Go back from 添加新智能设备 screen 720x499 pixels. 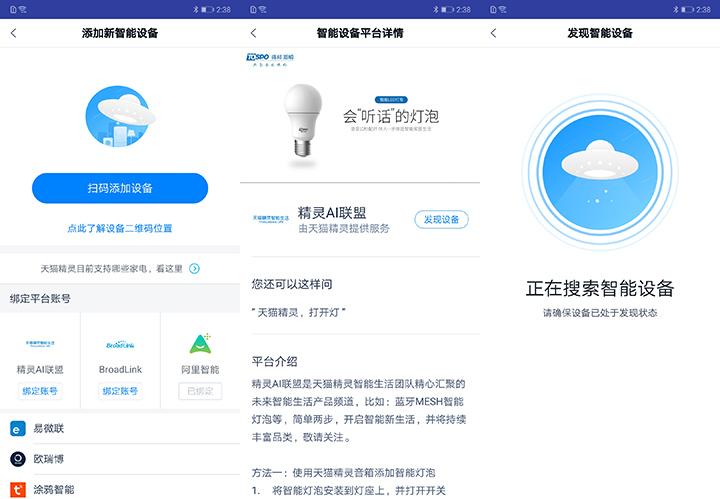point(13,33)
